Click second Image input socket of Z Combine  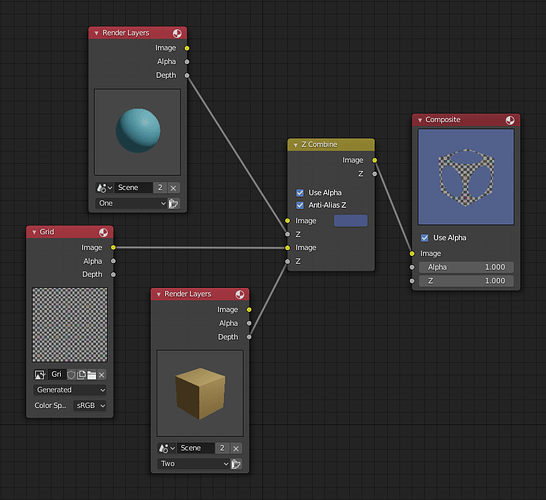(x=287, y=248)
